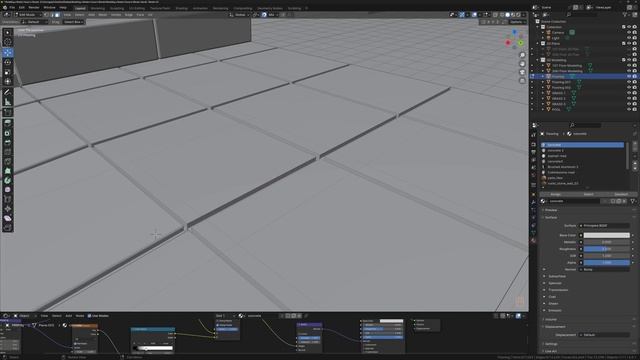Open the Displacement method dropdown
The height and width of the screenshot is (360, 640).
[604, 335]
